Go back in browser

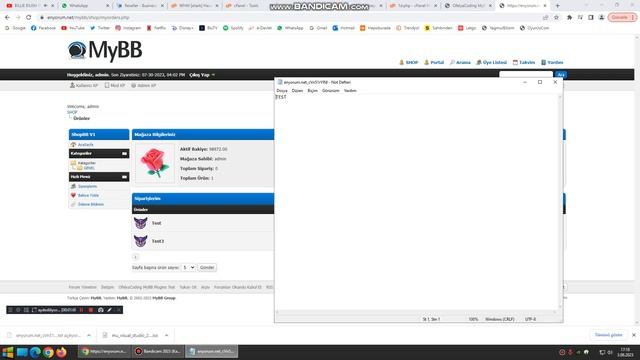(x=7, y=18)
